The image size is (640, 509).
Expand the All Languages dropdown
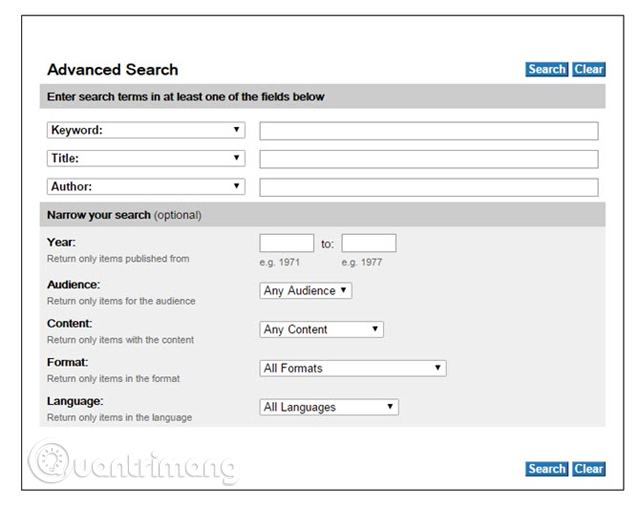coord(328,407)
